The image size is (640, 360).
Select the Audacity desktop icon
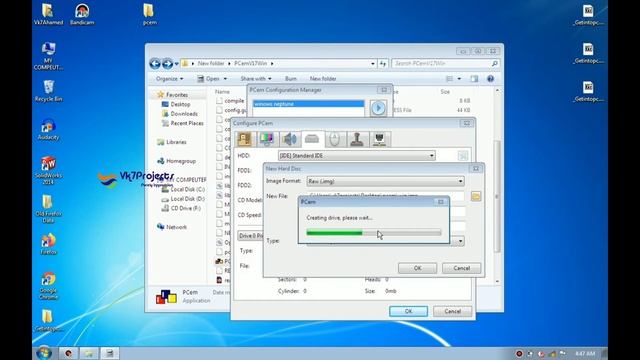pyautogui.click(x=48, y=129)
